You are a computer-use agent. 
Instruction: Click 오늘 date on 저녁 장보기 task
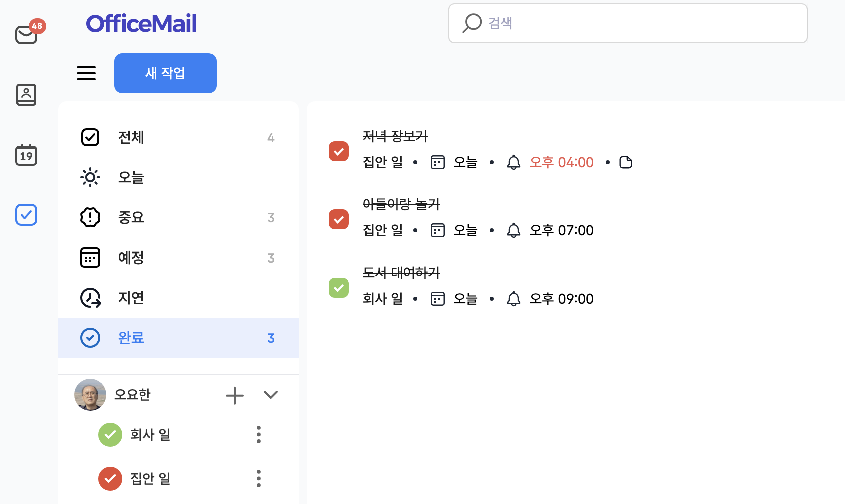point(465,162)
